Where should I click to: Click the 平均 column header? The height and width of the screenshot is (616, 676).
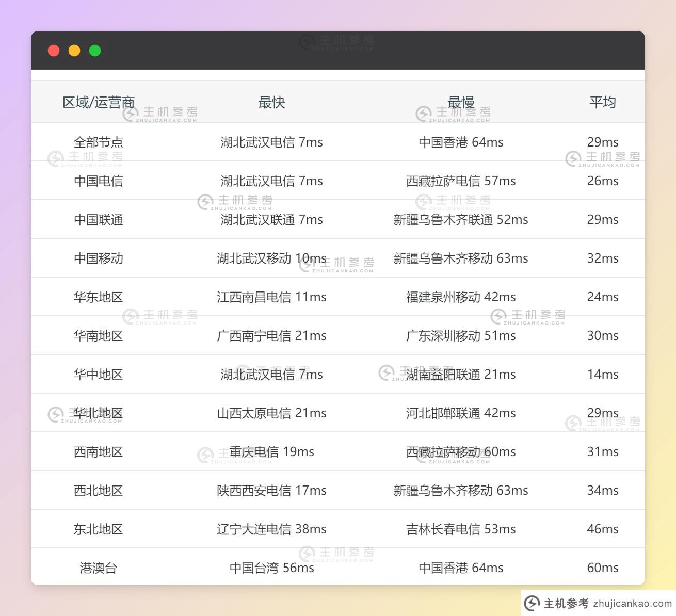click(x=603, y=102)
